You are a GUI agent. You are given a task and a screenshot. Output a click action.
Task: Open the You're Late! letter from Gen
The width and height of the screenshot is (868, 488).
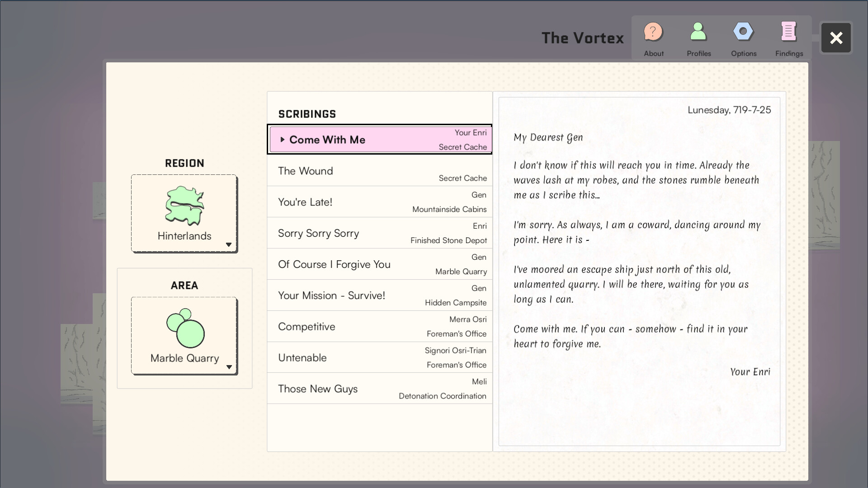point(380,202)
